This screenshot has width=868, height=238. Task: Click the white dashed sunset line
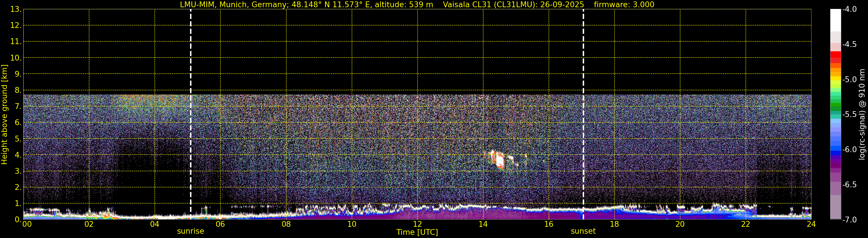pos(583,101)
